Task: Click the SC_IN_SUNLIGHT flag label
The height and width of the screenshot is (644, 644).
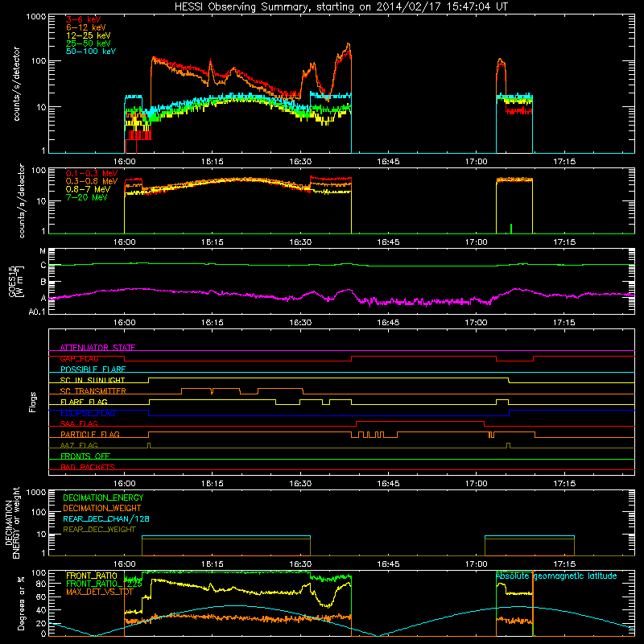Action: click(x=93, y=380)
